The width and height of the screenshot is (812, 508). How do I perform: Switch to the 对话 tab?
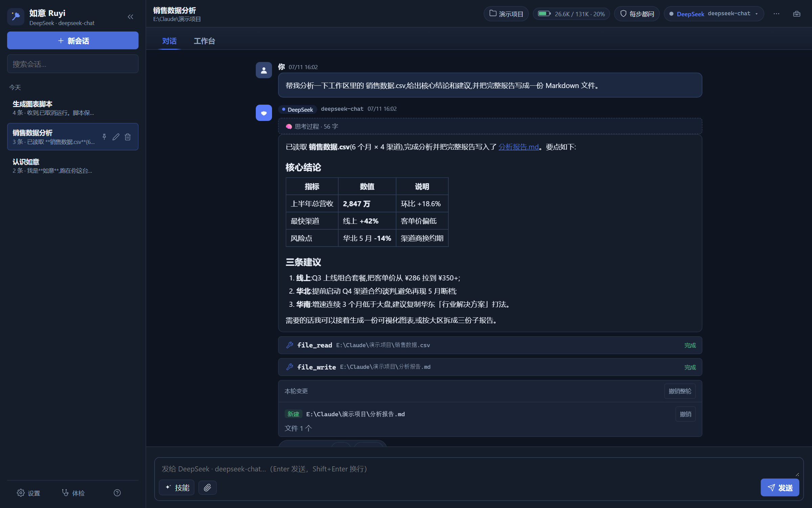click(x=170, y=41)
